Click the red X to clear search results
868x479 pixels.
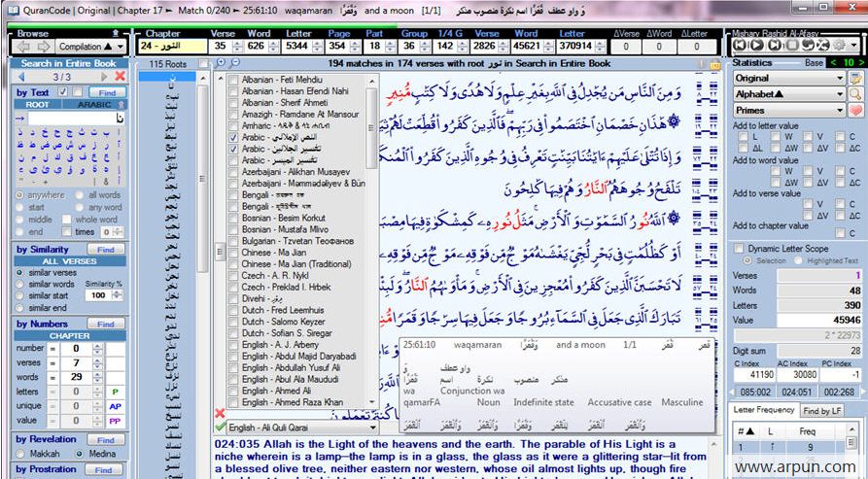[x=120, y=76]
